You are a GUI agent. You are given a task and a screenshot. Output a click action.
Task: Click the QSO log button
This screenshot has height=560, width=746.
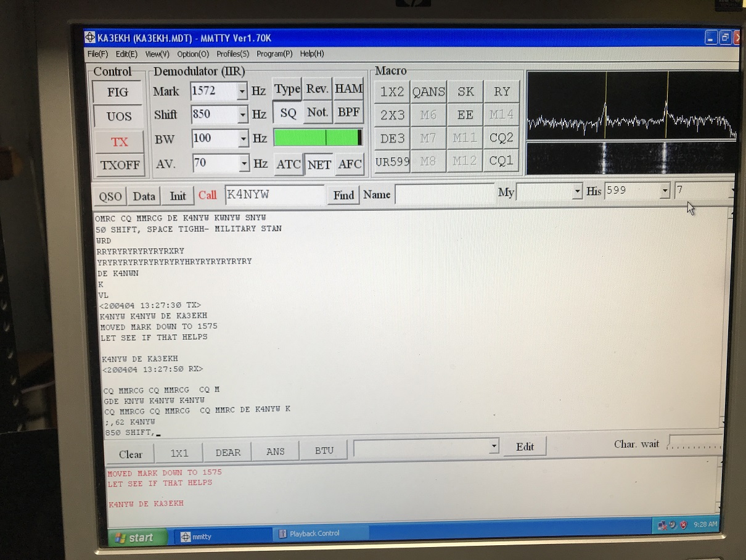tap(110, 197)
